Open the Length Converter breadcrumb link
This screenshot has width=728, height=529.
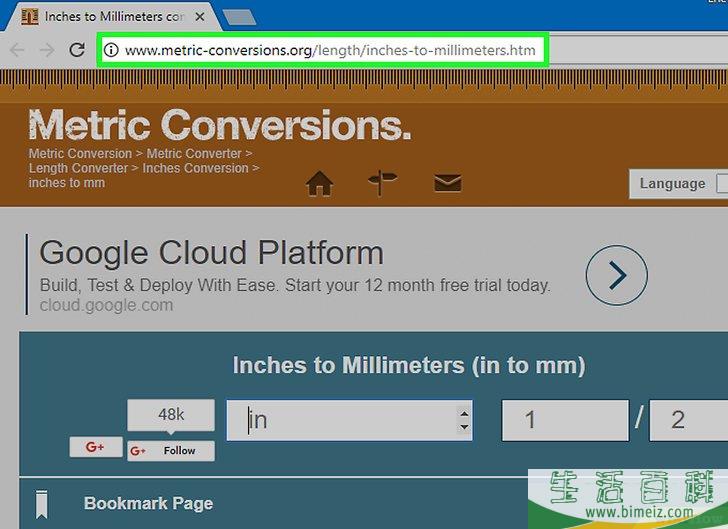pyautogui.click(x=78, y=168)
